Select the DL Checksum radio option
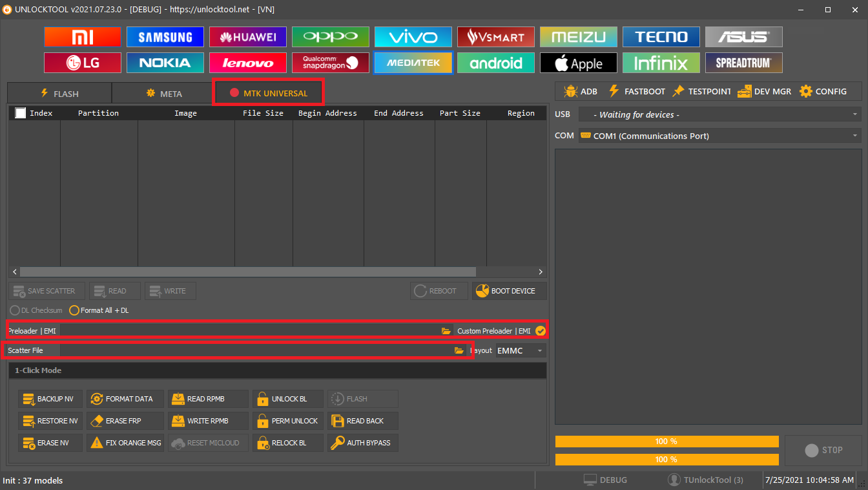 (x=36, y=310)
